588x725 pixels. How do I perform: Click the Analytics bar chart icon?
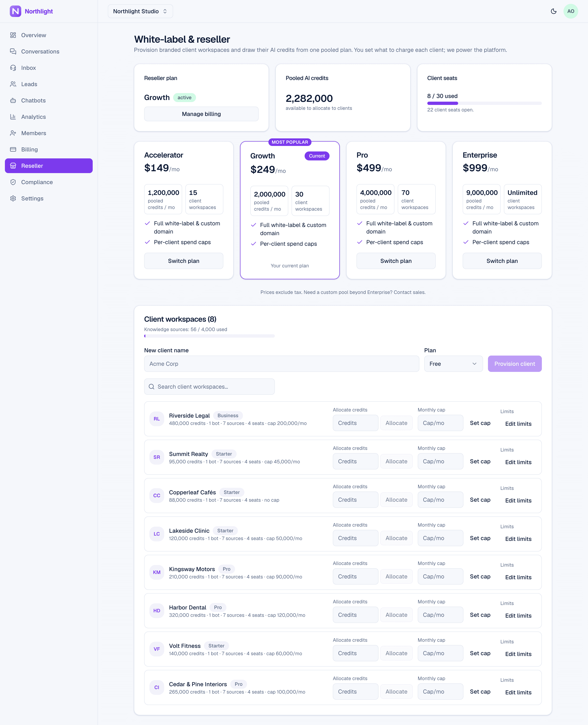[x=13, y=117]
